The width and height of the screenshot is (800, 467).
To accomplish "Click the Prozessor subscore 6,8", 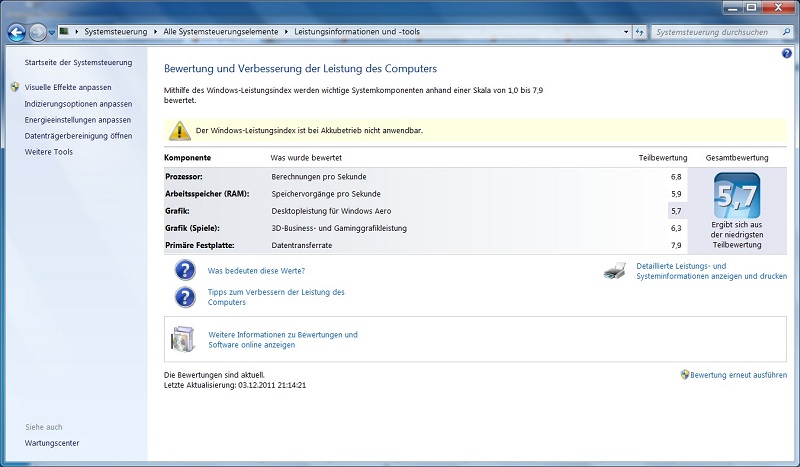I will point(676,177).
